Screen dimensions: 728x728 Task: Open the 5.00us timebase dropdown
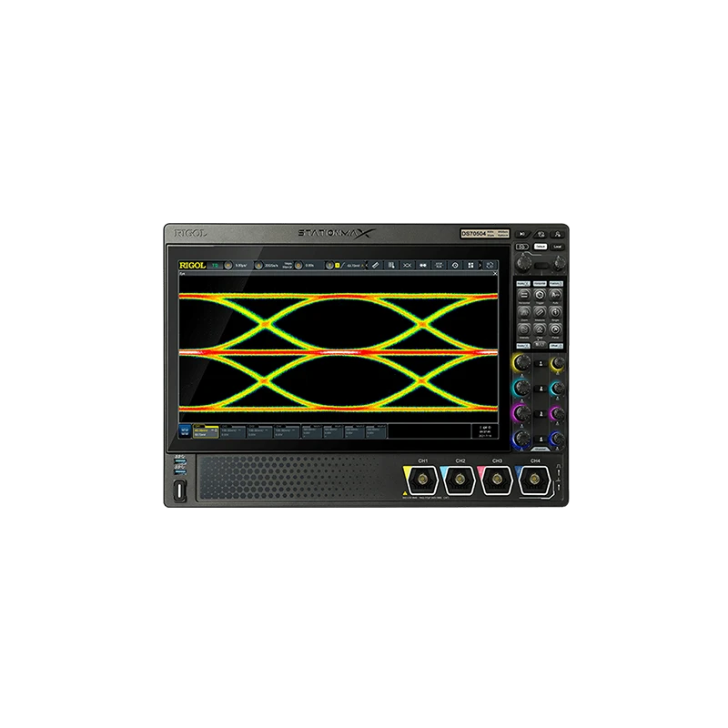(239, 262)
